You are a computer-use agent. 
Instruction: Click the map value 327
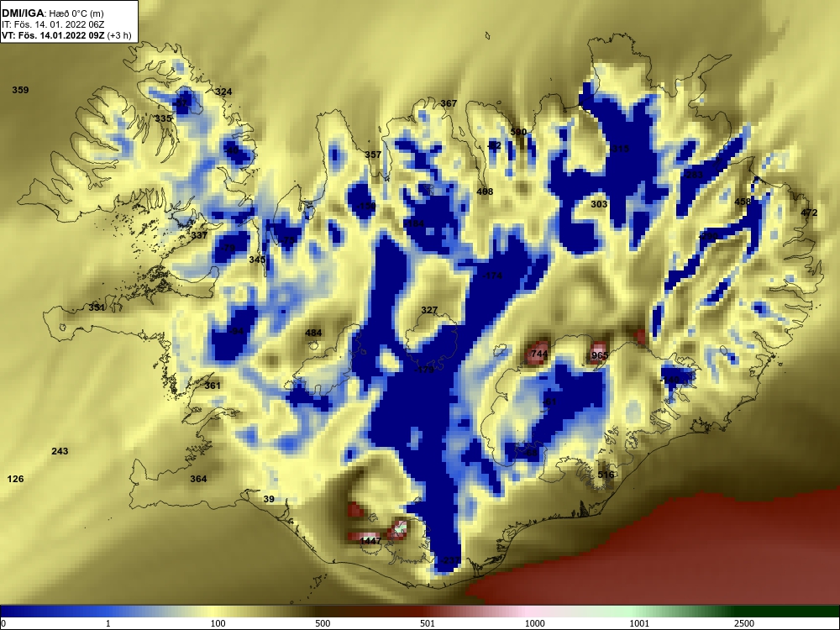pos(429,310)
